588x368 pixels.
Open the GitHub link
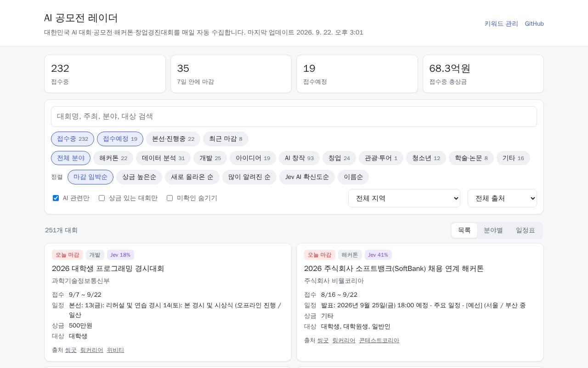(534, 23)
